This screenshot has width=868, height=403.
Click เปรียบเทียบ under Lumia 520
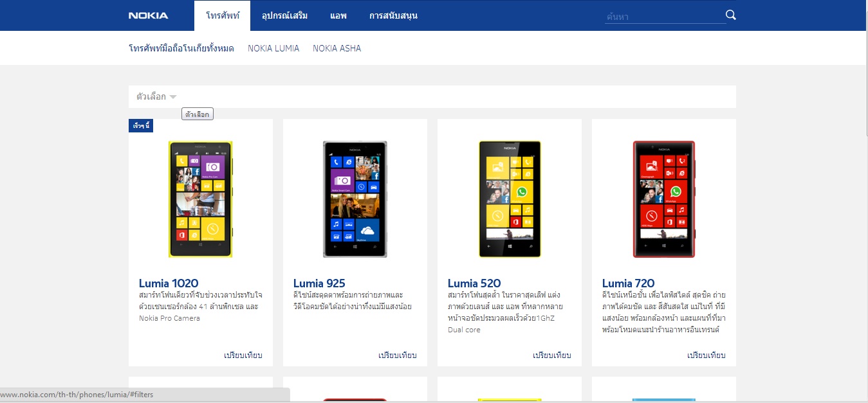[552, 355]
